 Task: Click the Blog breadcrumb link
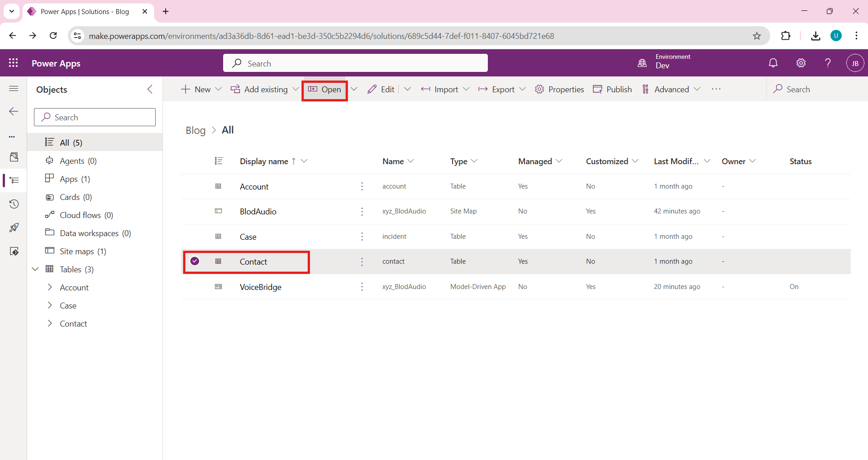click(x=196, y=131)
